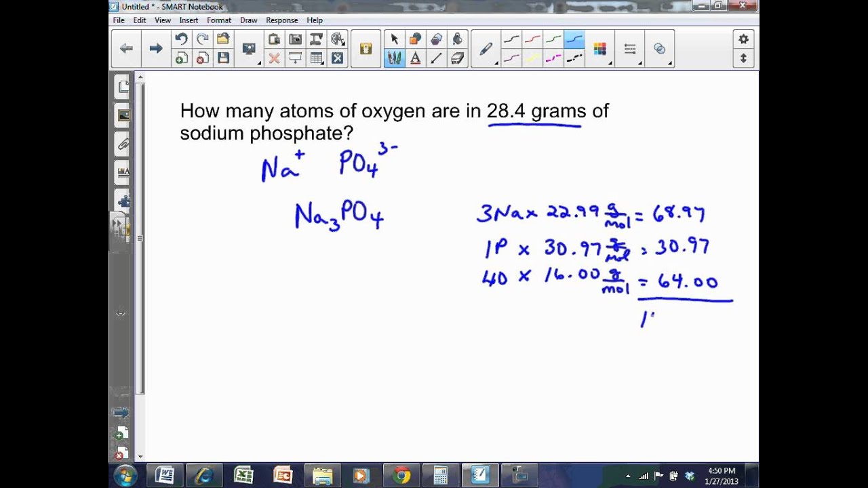Open the Insert menu
This screenshot has width=868, height=488.
click(189, 20)
